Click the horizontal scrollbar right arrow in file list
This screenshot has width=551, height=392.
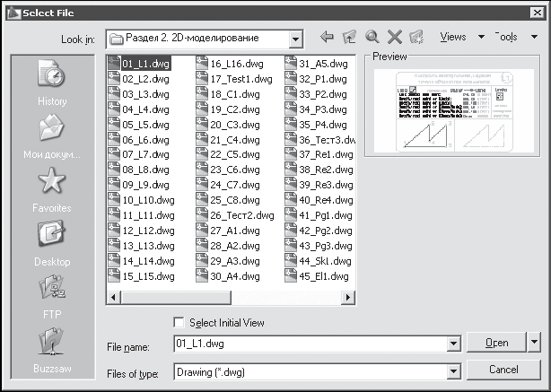[350, 295]
